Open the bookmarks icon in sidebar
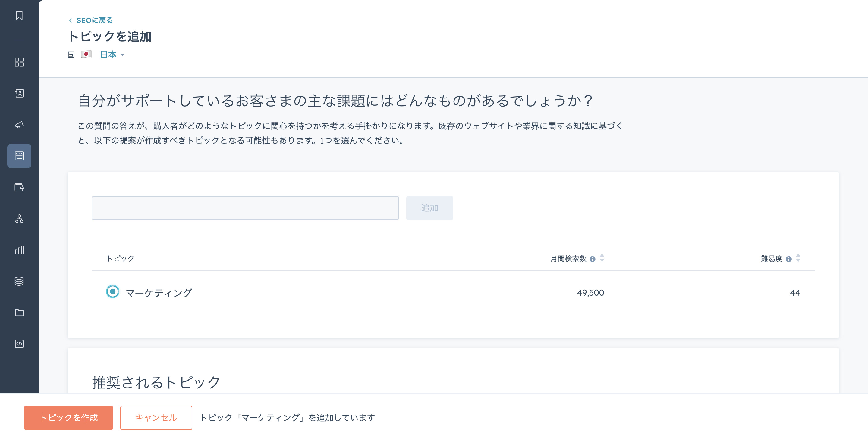 (x=19, y=15)
